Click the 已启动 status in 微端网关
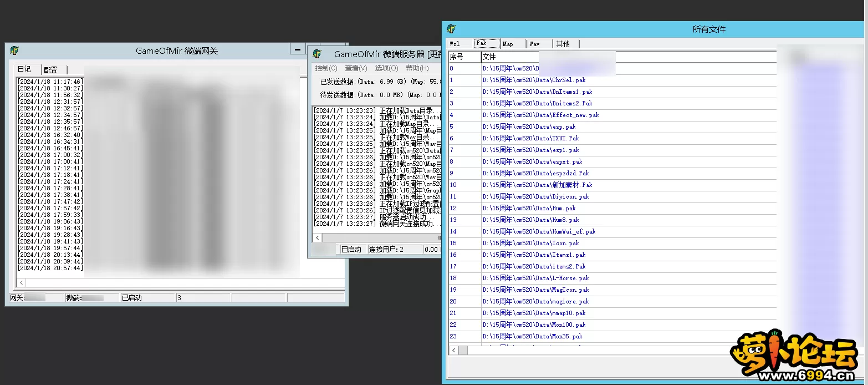This screenshot has width=868, height=385. [147, 298]
